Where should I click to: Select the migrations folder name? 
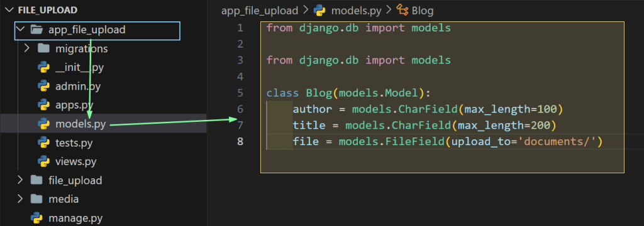[x=82, y=49]
